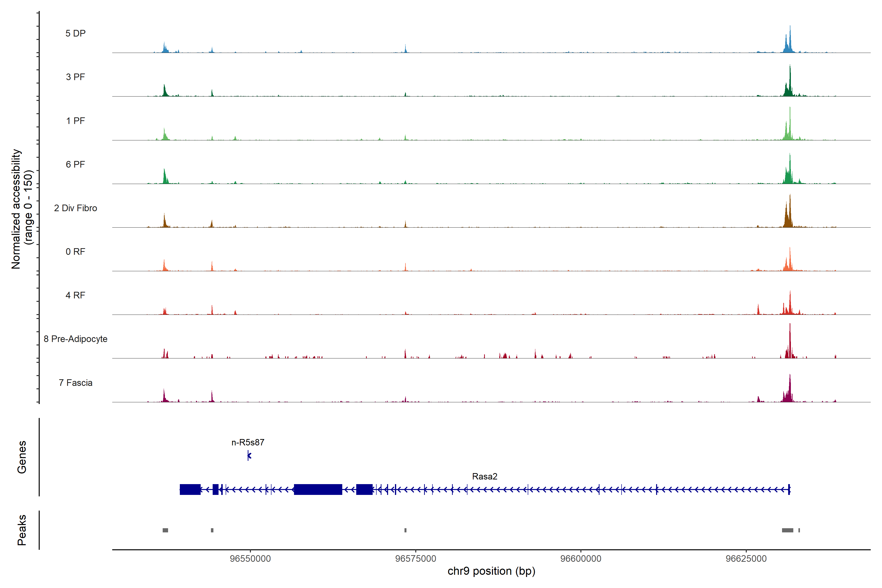The height and width of the screenshot is (588, 882).
Task: Click the 1 PF track label
Action: pos(75,121)
